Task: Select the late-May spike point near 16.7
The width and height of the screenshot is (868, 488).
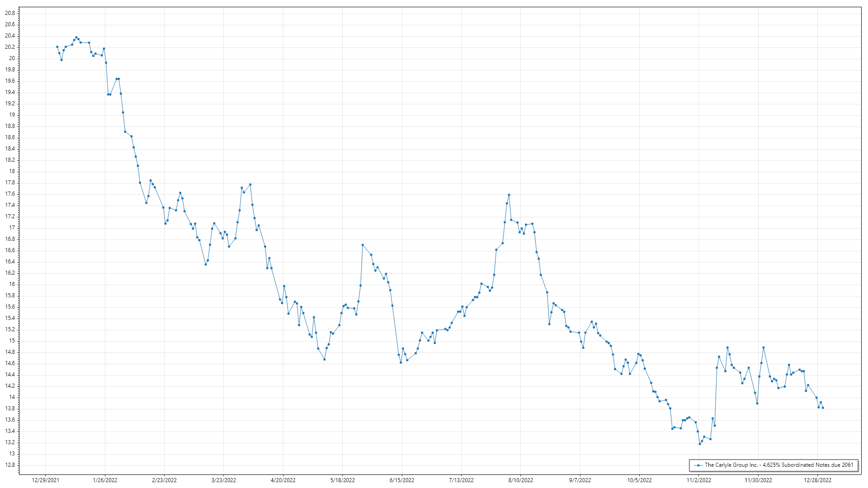Action: click(x=363, y=245)
